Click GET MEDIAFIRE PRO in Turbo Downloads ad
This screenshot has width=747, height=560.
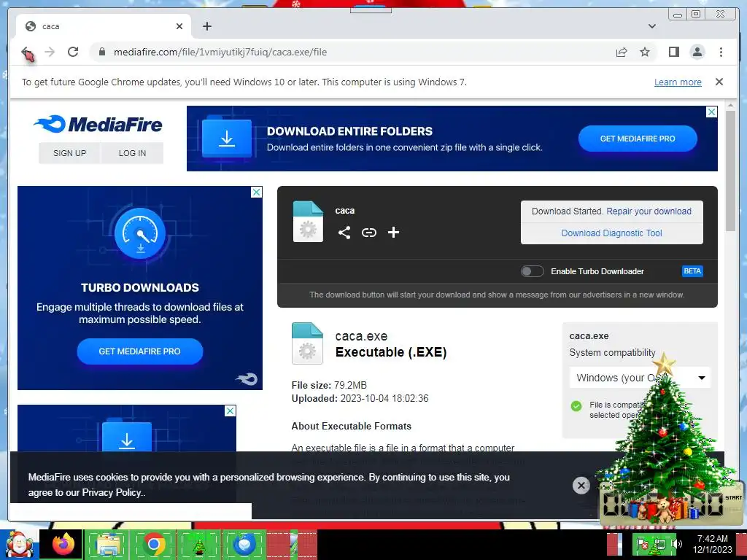pos(139,351)
